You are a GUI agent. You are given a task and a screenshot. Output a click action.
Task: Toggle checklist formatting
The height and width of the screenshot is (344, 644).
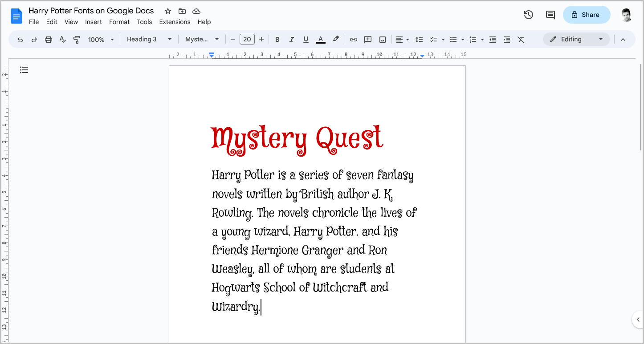coord(435,39)
